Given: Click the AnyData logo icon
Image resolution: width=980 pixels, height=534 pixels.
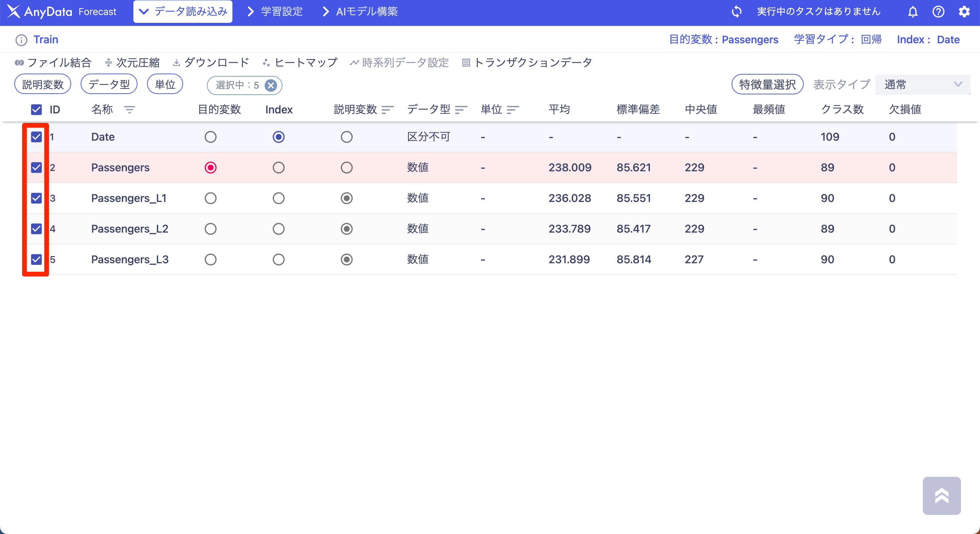Looking at the screenshot, I should (14, 12).
